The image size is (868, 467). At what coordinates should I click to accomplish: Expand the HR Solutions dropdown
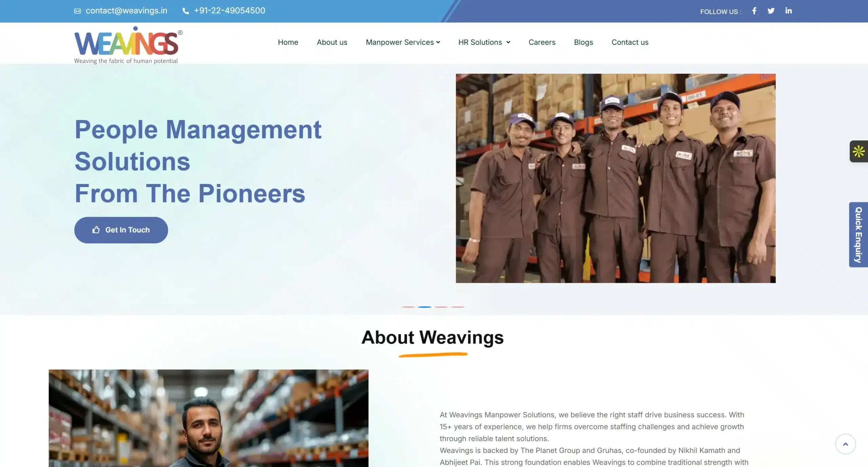coord(484,42)
